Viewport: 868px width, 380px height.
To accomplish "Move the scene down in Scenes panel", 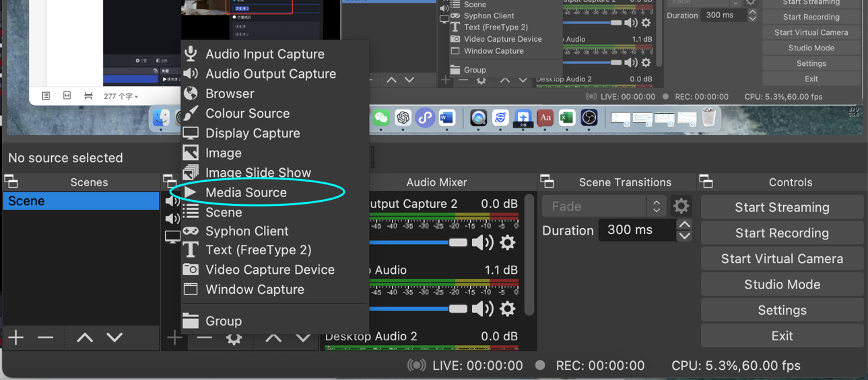I will [x=114, y=337].
